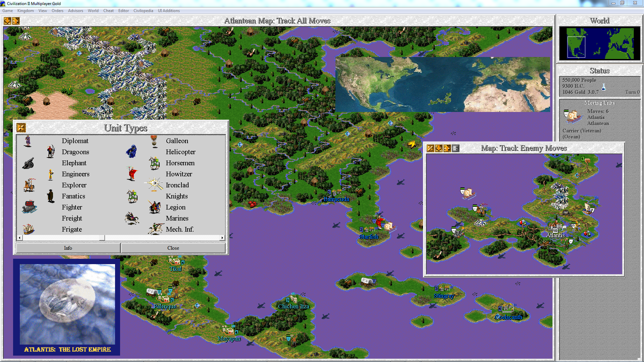Select Engineers in the unit list
This screenshot has width=644, height=362.
[75, 174]
